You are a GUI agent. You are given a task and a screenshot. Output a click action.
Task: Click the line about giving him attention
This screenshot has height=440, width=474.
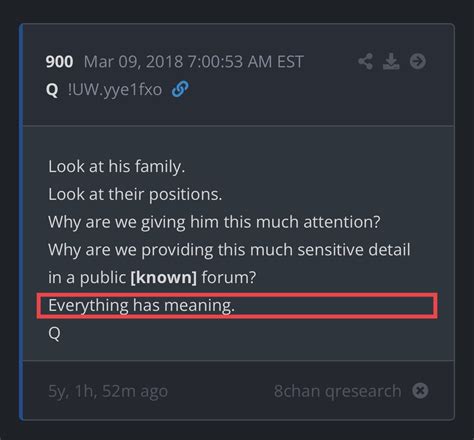point(214,222)
